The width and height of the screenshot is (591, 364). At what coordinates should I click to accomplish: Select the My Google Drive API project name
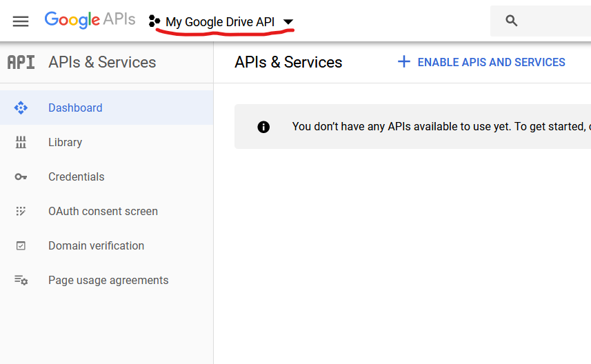pyautogui.click(x=219, y=22)
